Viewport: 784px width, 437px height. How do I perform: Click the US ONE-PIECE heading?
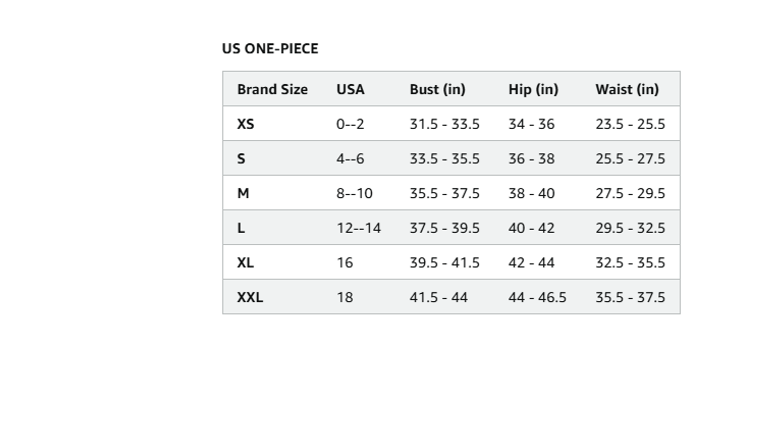pos(270,48)
